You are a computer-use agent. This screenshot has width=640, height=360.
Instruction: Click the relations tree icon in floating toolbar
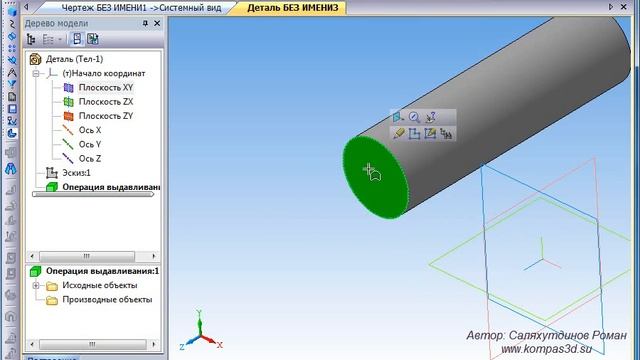tap(446, 133)
